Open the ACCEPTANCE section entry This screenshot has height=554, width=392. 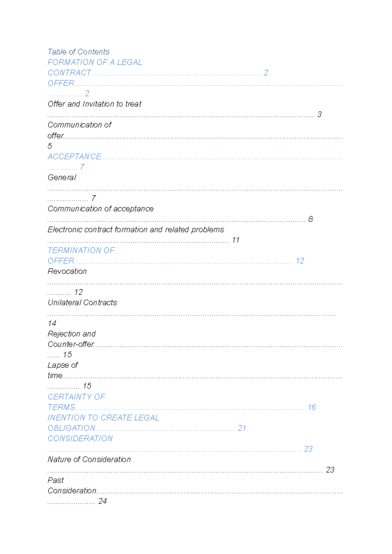click(x=74, y=157)
